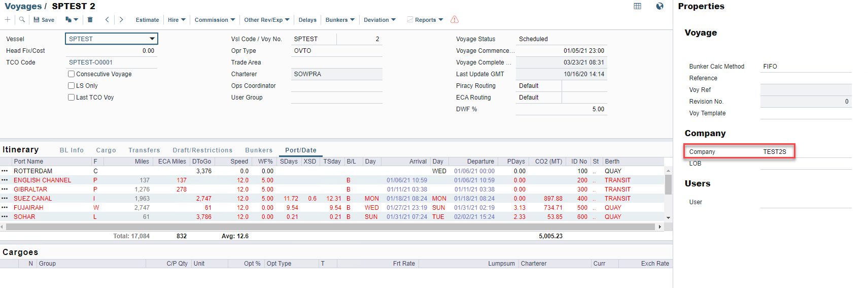The height and width of the screenshot is (288, 868).
Task: Click the red warning triangle icon
Action: pyautogui.click(x=455, y=20)
